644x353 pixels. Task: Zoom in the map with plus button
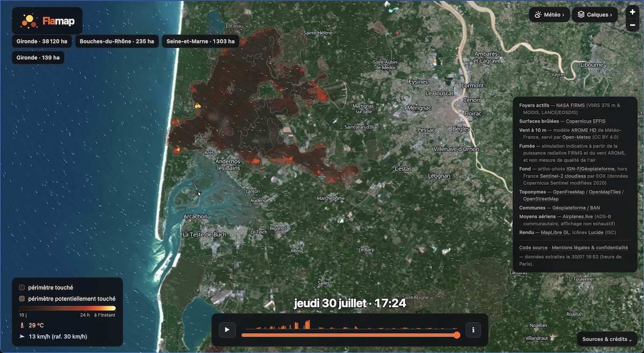point(633,12)
